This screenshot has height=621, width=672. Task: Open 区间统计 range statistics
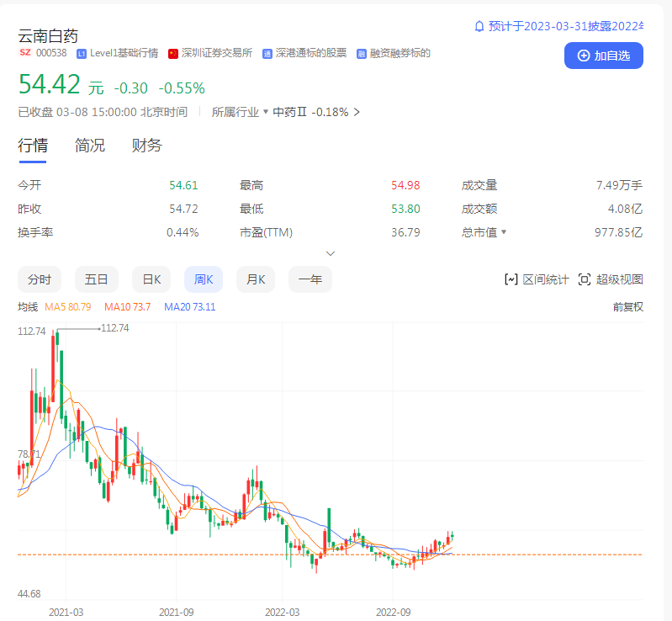pos(537,279)
